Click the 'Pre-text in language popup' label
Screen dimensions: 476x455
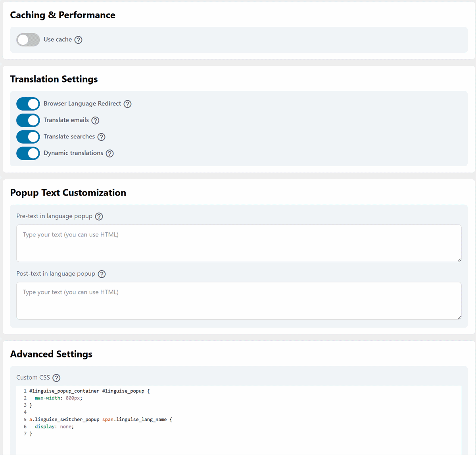click(54, 216)
